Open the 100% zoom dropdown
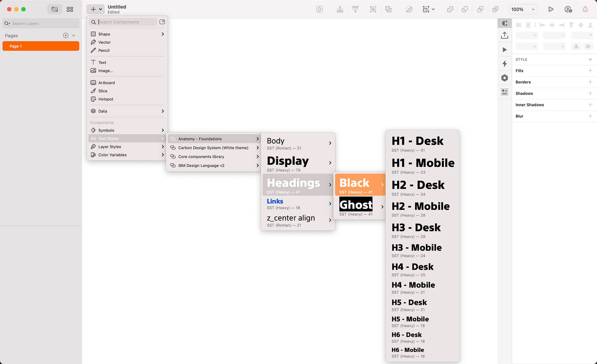This screenshot has width=597, height=364. pos(523,9)
